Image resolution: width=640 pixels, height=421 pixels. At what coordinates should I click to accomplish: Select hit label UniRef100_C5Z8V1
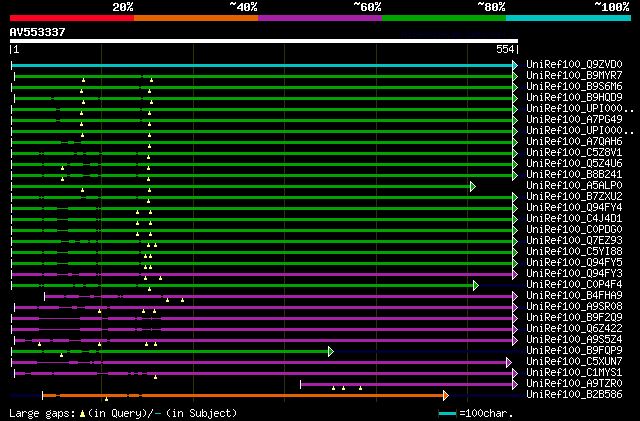point(574,153)
